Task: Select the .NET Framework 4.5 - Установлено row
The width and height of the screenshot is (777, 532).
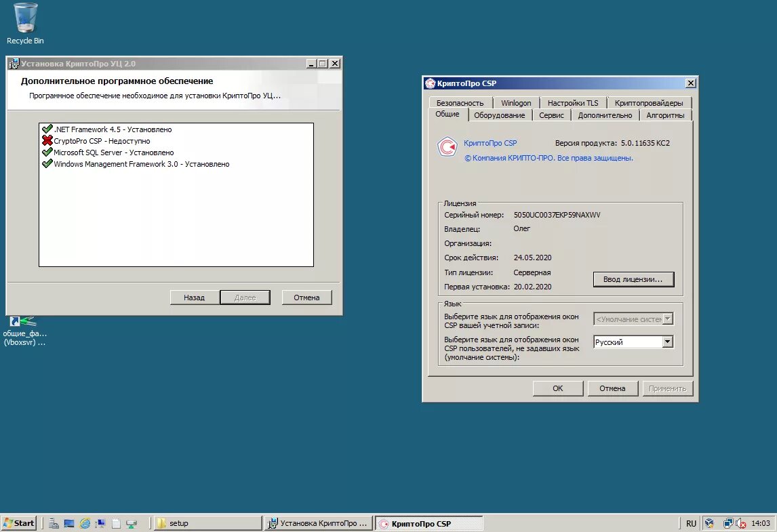Action: (x=176, y=129)
